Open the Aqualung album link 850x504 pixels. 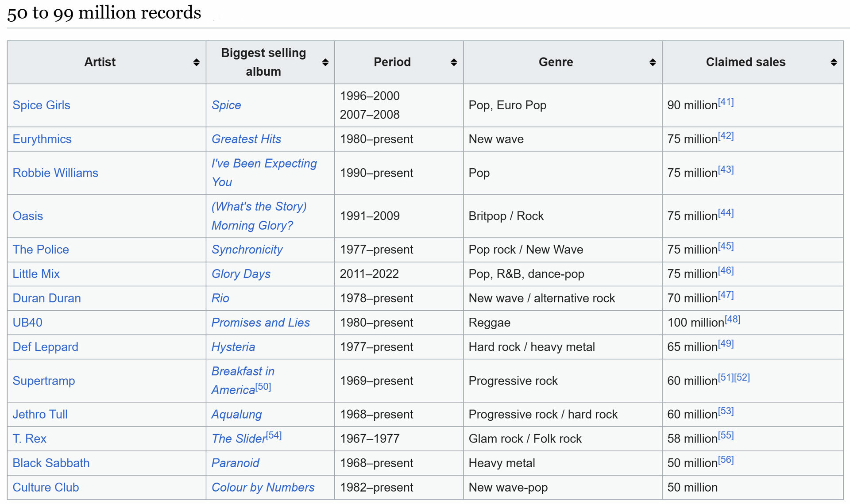(237, 415)
